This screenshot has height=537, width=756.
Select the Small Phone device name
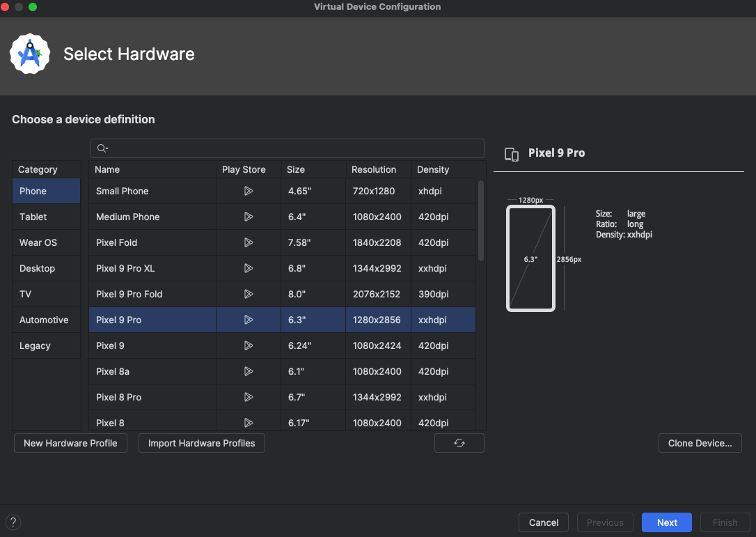(122, 191)
